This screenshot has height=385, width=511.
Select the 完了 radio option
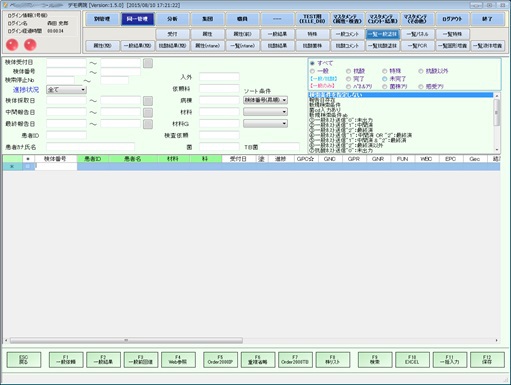tap(348, 79)
